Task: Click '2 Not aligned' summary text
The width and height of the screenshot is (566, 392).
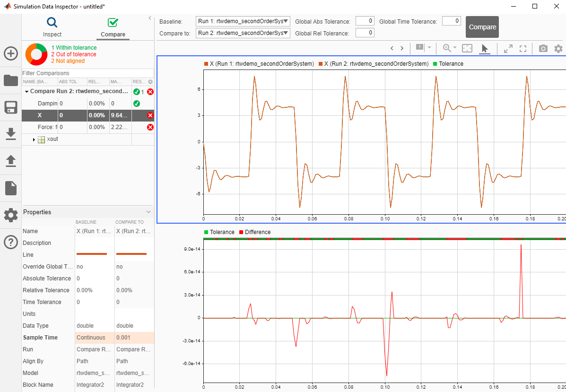Action: [x=68, y=61]
